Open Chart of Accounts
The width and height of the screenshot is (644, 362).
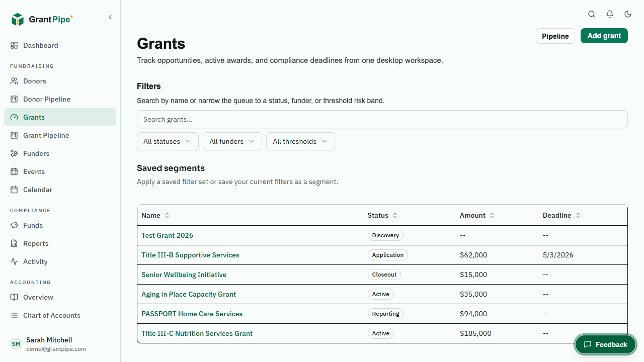60,315
